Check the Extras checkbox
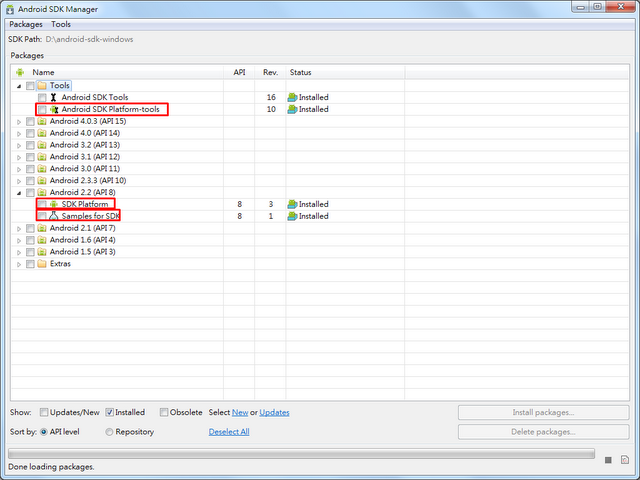The width and height of the screenshot is (640, 480). tap(30, 264)
